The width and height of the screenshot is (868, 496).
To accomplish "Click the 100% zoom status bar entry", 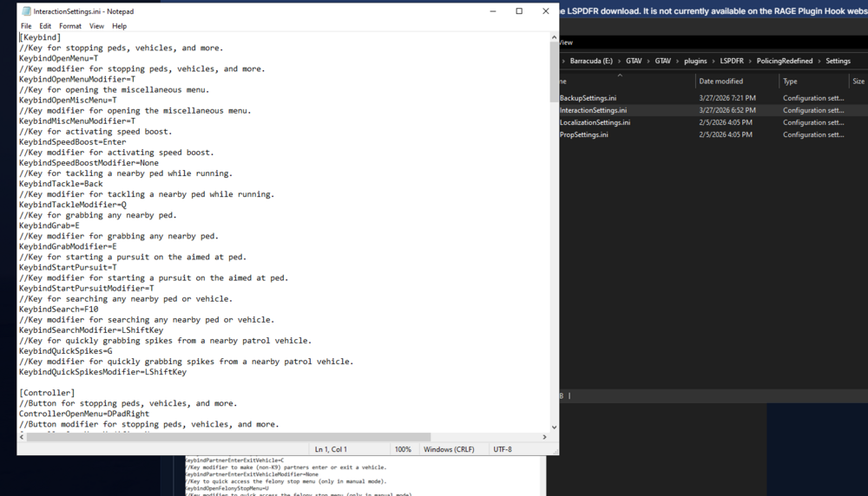I will coord(403,449).
